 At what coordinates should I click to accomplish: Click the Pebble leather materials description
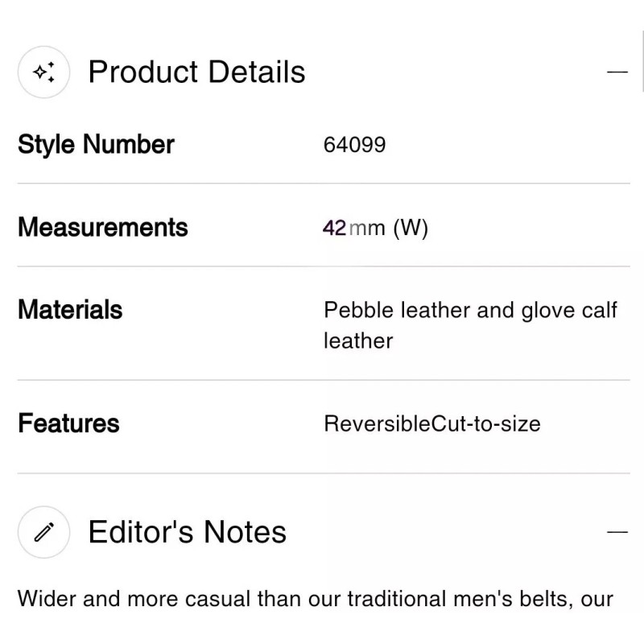coord(470,310)
